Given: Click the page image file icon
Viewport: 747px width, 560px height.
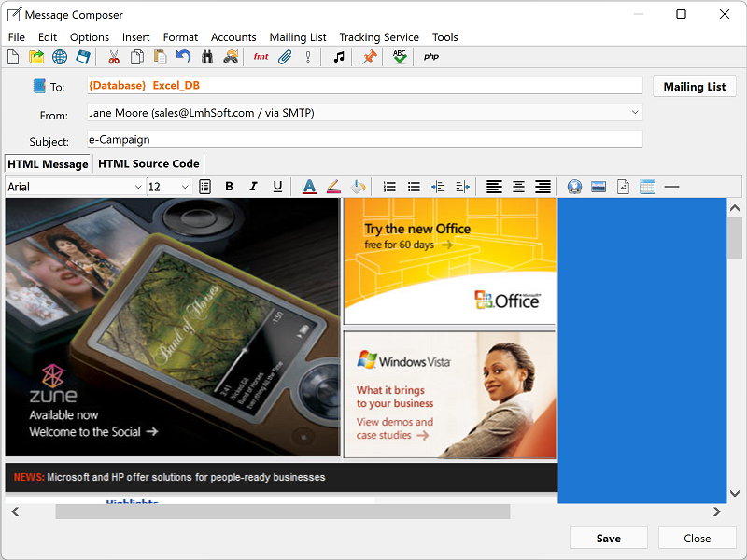Looking at the screenshot, I should [x=623, y=187].
